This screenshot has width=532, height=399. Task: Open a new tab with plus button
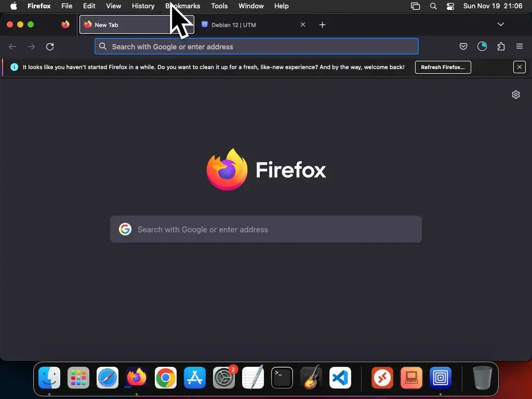322,25
